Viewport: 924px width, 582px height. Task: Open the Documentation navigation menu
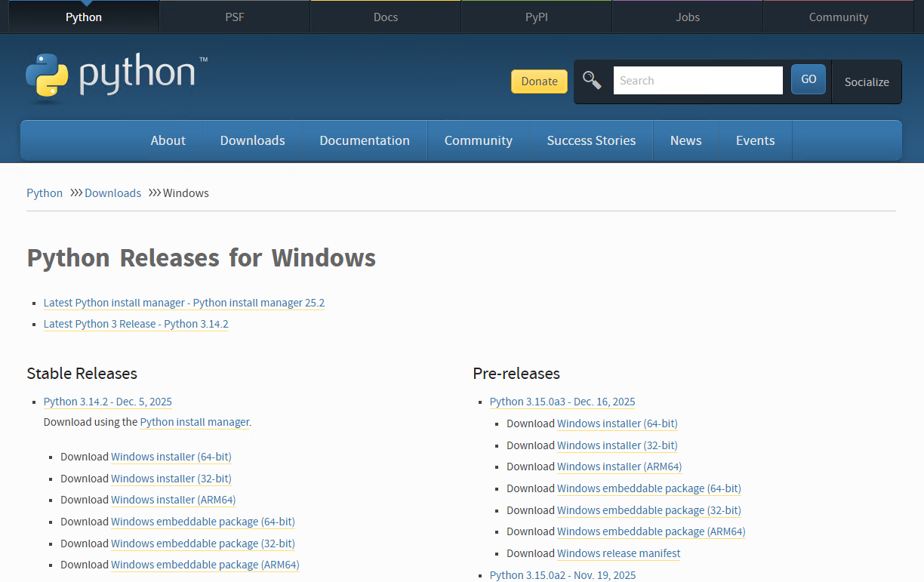pos(365,140)
